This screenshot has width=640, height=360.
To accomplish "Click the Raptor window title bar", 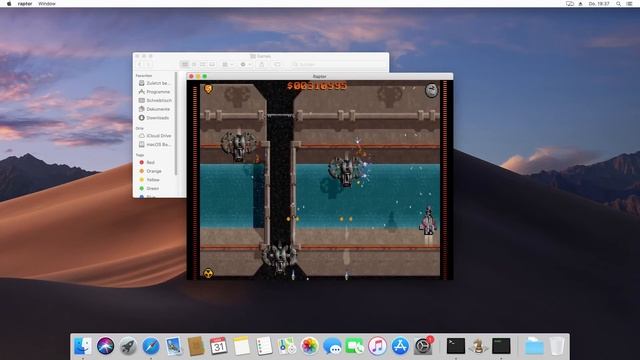I will [x=320, y=76].
